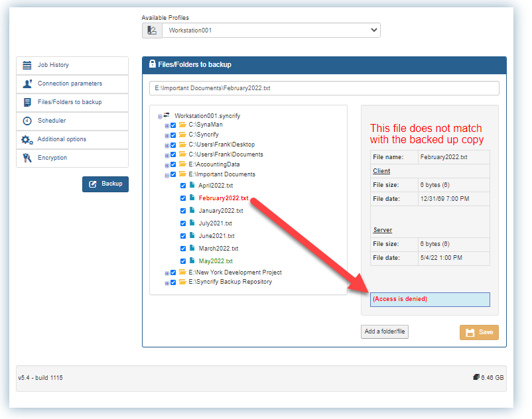The image size is (532, 419).
Task: Uncheck C:\Users\Frank\Desktop checkbox
Action: 173,145
